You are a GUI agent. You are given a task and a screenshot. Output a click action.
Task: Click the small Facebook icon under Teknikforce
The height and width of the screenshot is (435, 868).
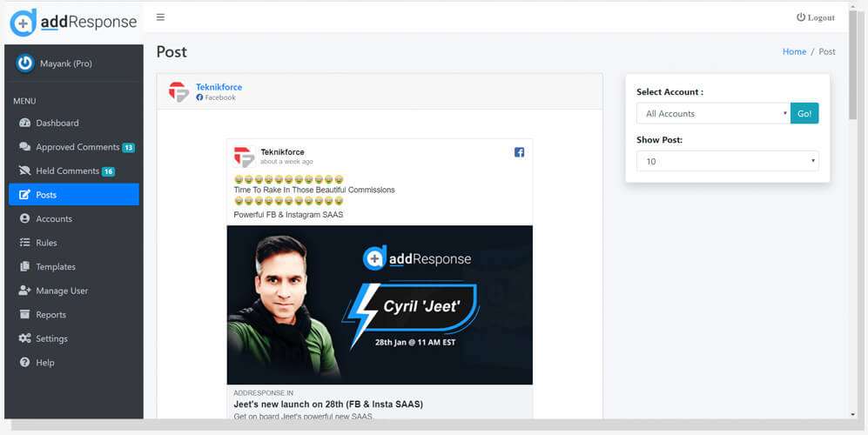pyautogui.click(x=199, y=97)
